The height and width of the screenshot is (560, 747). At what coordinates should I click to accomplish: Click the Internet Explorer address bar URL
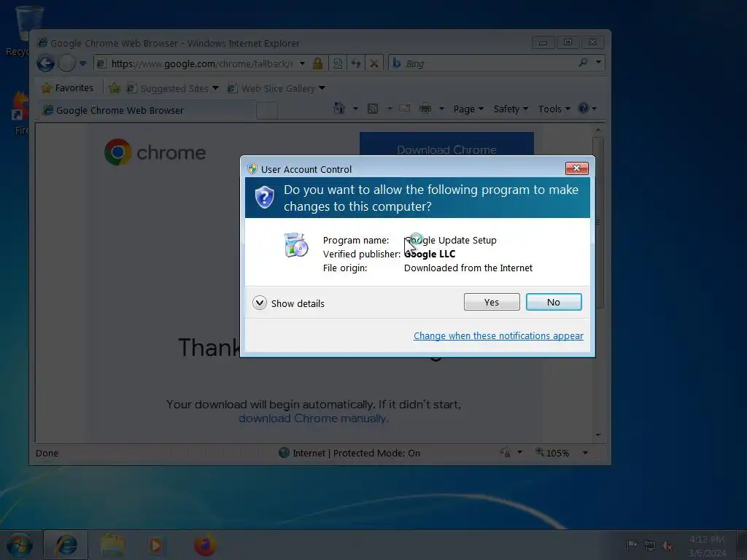tap(202, 63)
